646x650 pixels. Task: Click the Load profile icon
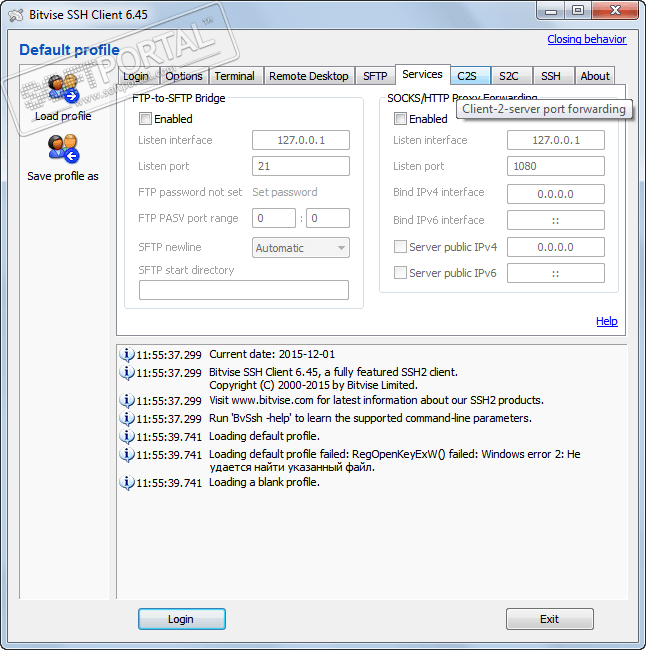coord(63,89)
